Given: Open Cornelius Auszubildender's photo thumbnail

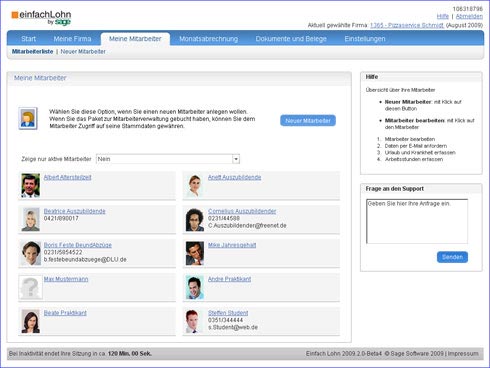Looking at the screenshot, I should (x=195, y=219).
